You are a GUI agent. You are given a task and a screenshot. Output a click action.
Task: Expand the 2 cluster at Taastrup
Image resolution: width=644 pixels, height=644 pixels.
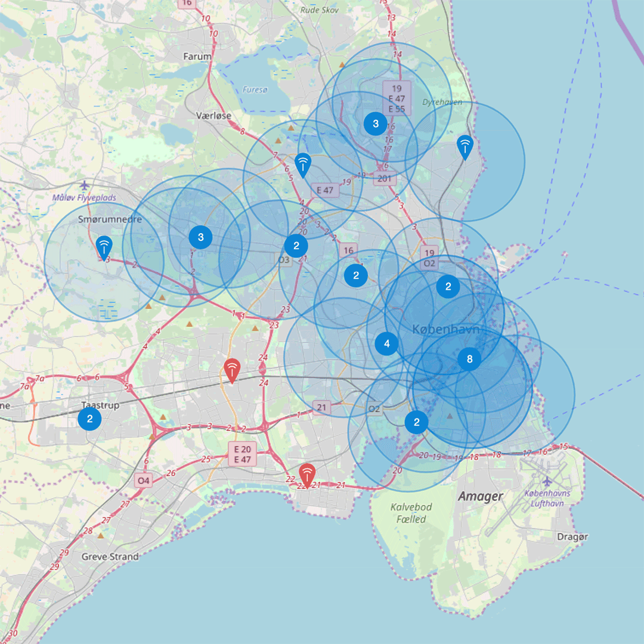pyautogui.click(x=90, y=419)
